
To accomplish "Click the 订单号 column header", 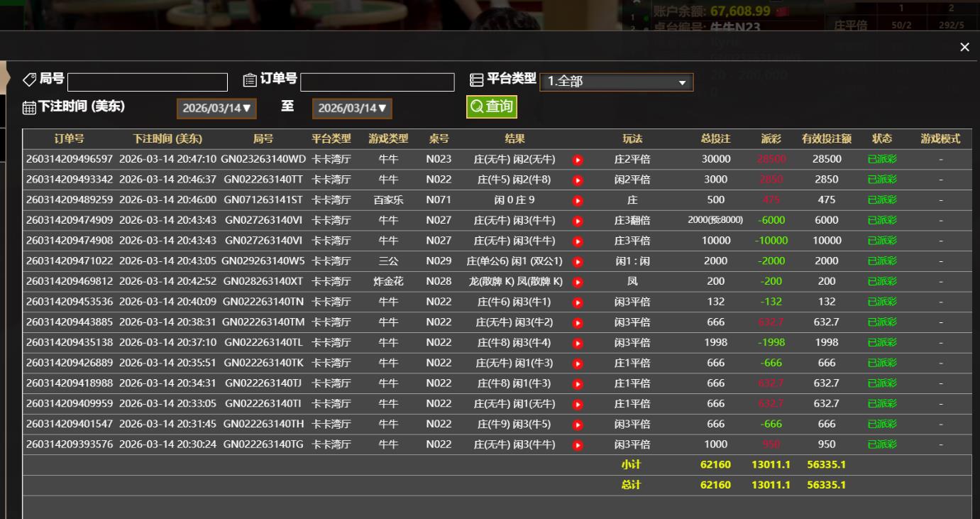I will 69,139.
